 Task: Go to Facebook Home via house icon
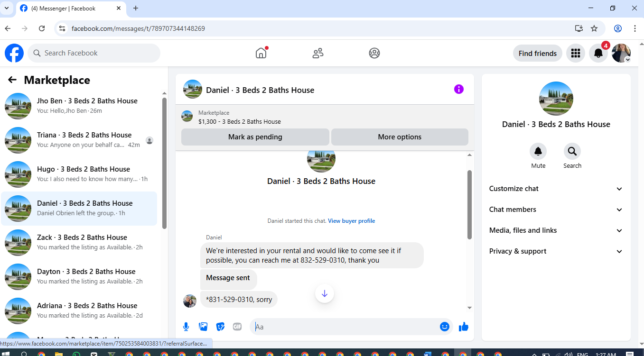click(261, 53)
